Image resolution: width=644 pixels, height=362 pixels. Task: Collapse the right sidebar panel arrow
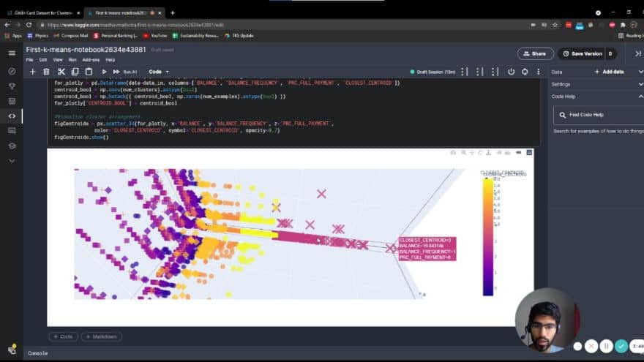pos(638,54)
